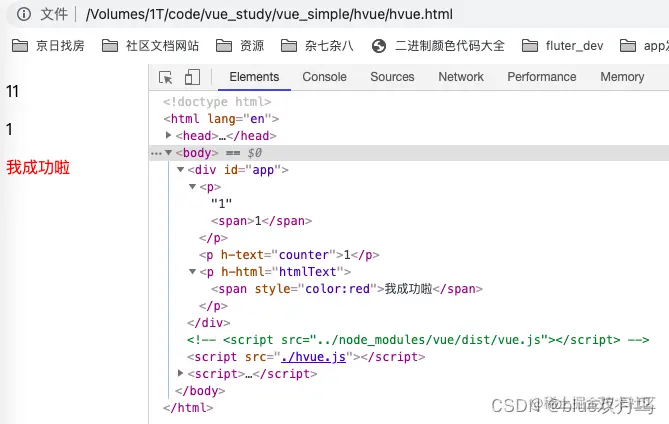Select the p h-text counter row
This screenshot has width=669, height=424.
pos(289,255)
